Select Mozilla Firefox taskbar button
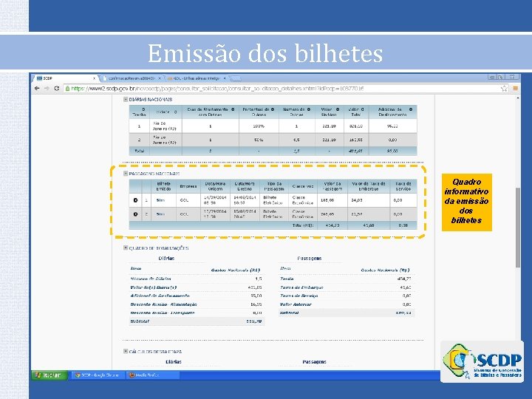 [x=153, y=375]
